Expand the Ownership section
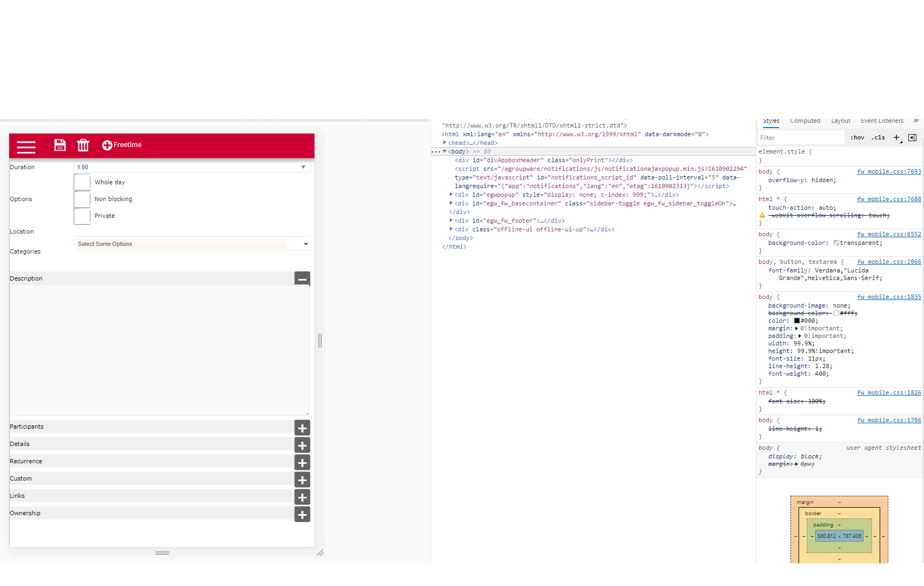This screenshot has width=924, height=586. [302, 514]
